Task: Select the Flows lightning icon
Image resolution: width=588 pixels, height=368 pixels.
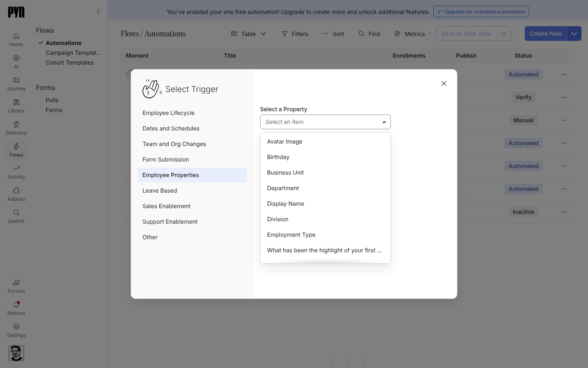Action: (x=16, y=150)
